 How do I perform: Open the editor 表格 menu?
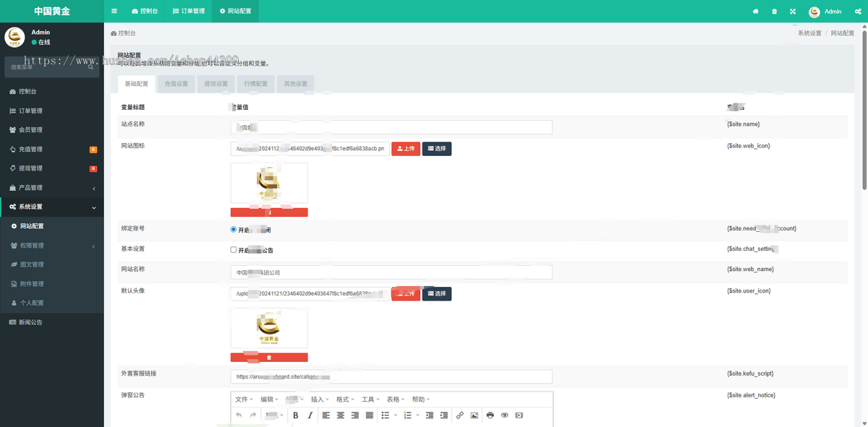click(x=396, y=400)
